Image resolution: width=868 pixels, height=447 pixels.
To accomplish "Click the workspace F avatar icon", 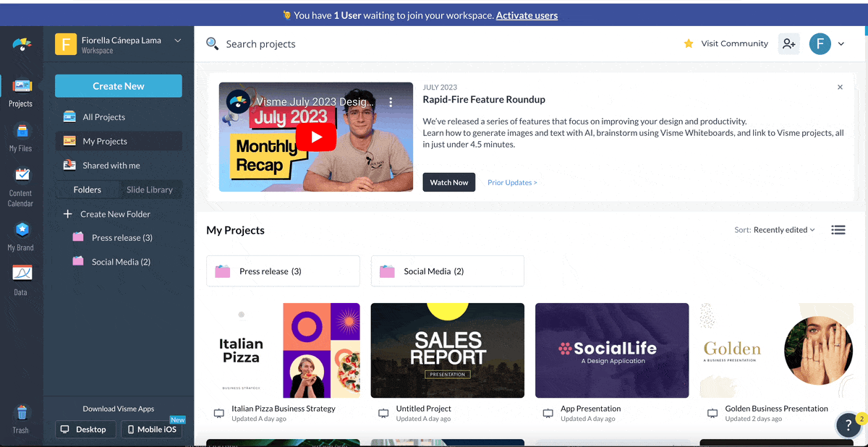I will pos(66,45).
